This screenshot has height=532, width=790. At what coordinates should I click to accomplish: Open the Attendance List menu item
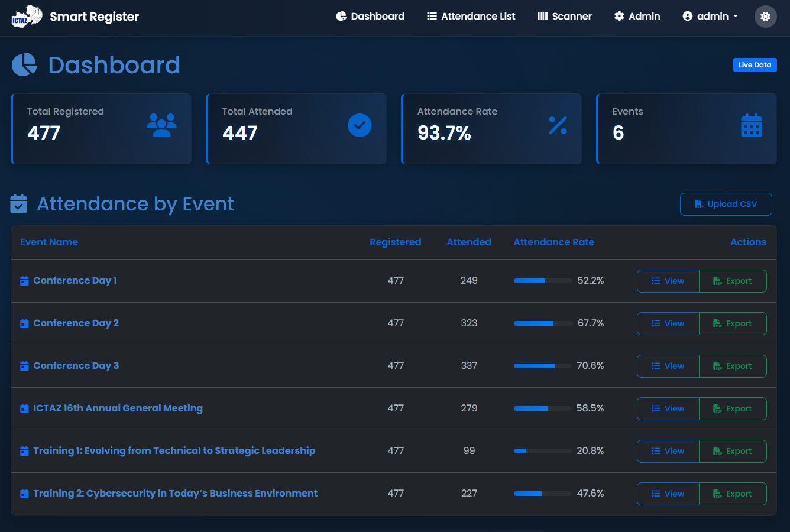tap(471, 17)
